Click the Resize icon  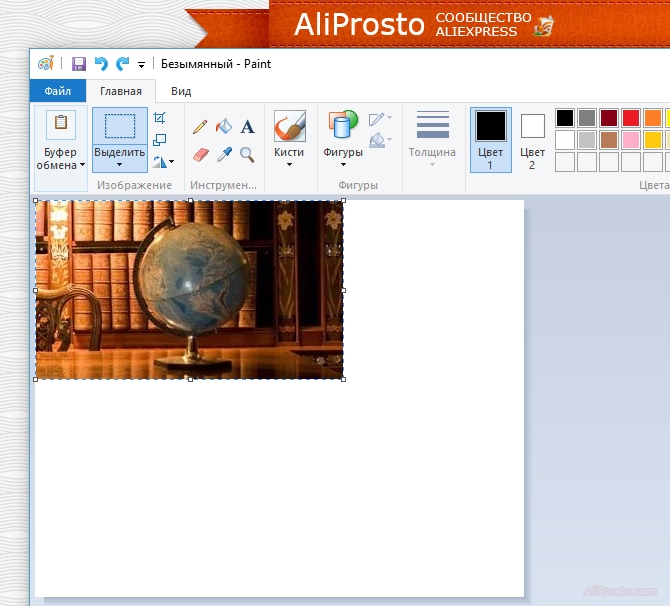[160, 139]
